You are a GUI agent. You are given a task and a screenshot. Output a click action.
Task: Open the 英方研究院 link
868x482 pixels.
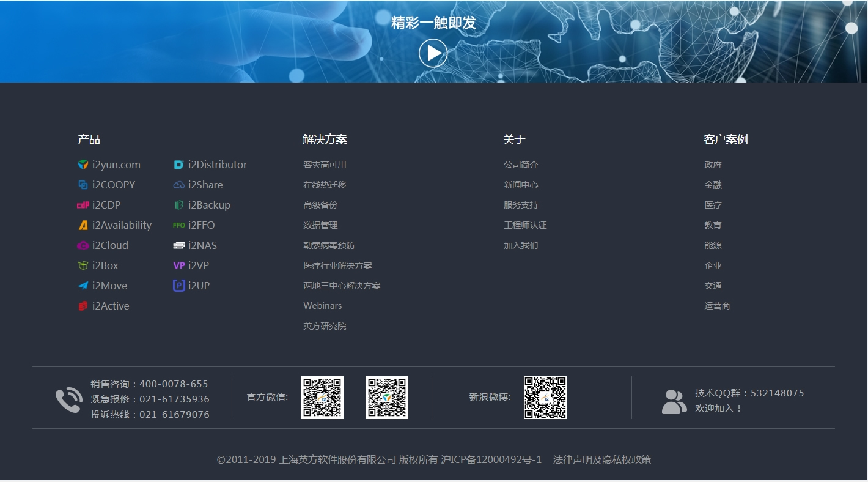point(325,326)
